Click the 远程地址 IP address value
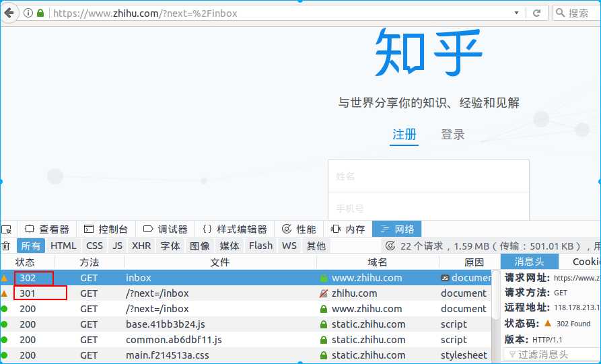 tap(577, 307)
